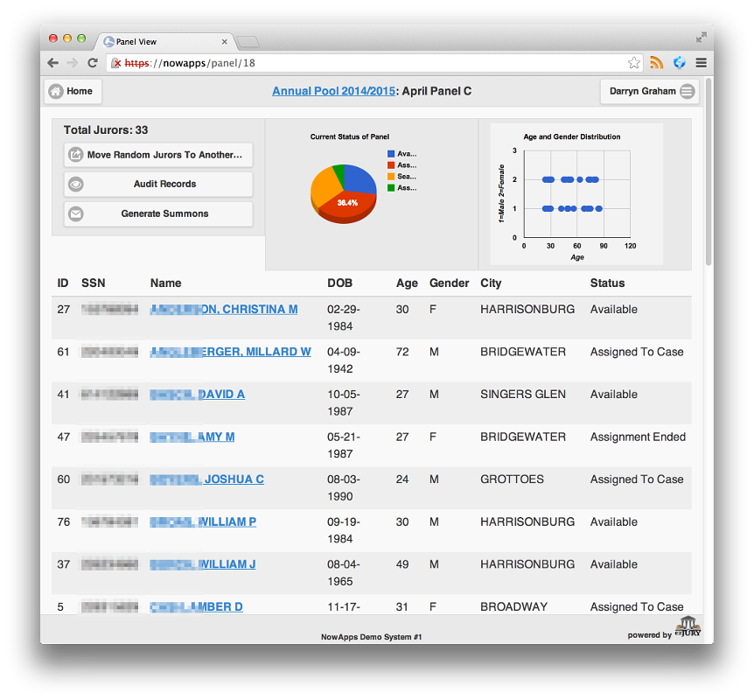Open the Chrome hamburger menu
The image size is (754, 700).
point(702,62)
